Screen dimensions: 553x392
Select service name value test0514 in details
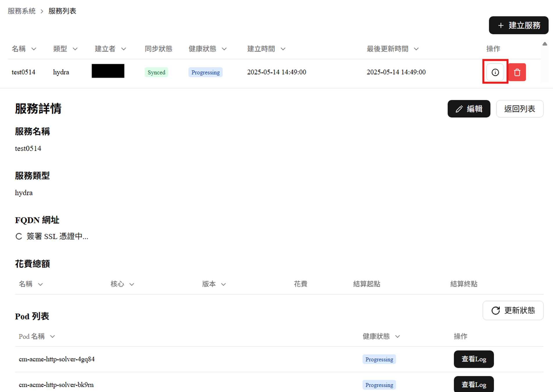click(28, 149)
